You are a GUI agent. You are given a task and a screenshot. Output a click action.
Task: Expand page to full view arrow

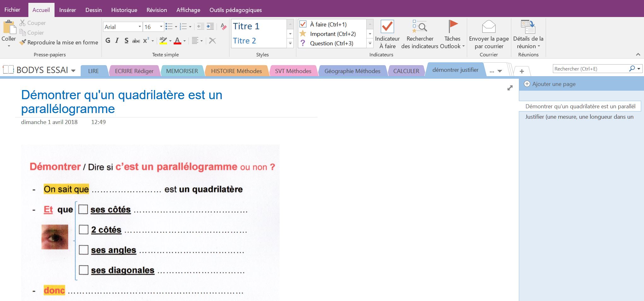510,88
